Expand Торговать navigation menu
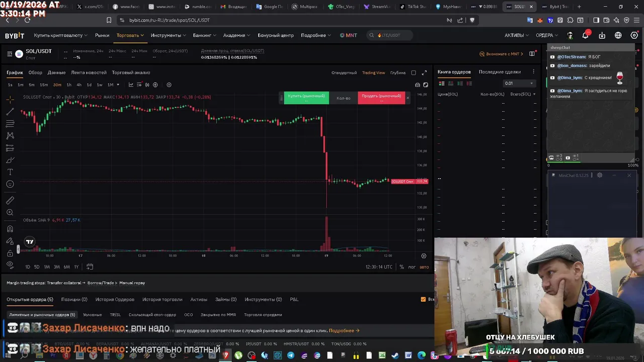 point(130,35)
